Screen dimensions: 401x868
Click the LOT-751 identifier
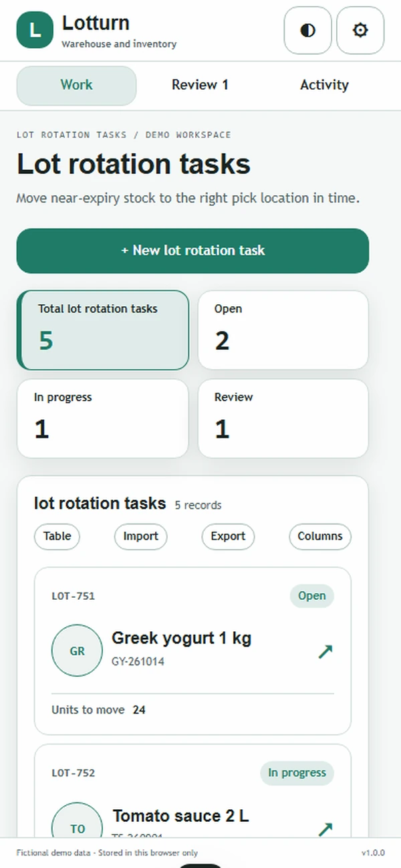click(74, 596)
